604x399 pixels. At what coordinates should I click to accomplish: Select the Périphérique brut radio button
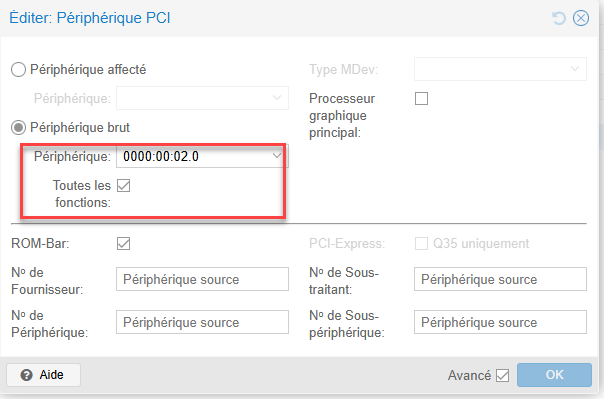(x=18, y=127)
